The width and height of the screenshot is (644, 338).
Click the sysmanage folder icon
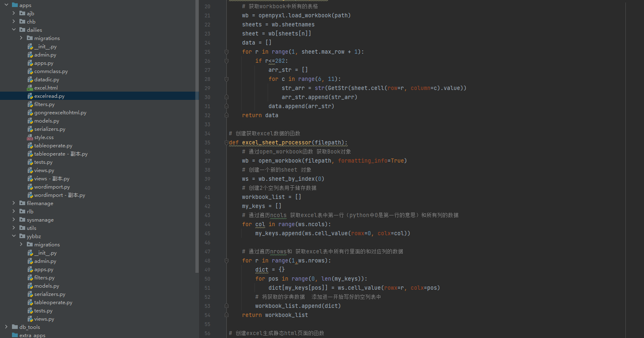22,220
